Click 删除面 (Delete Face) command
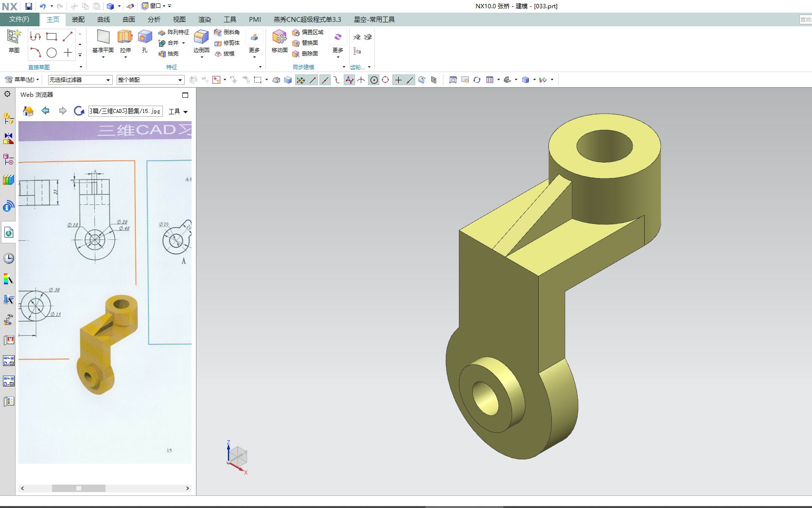 click(305, 54)
